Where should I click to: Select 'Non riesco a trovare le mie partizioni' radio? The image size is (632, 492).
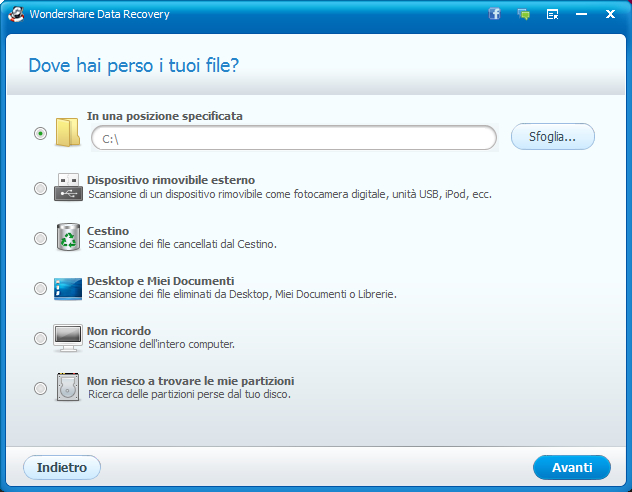pos(40,388)
